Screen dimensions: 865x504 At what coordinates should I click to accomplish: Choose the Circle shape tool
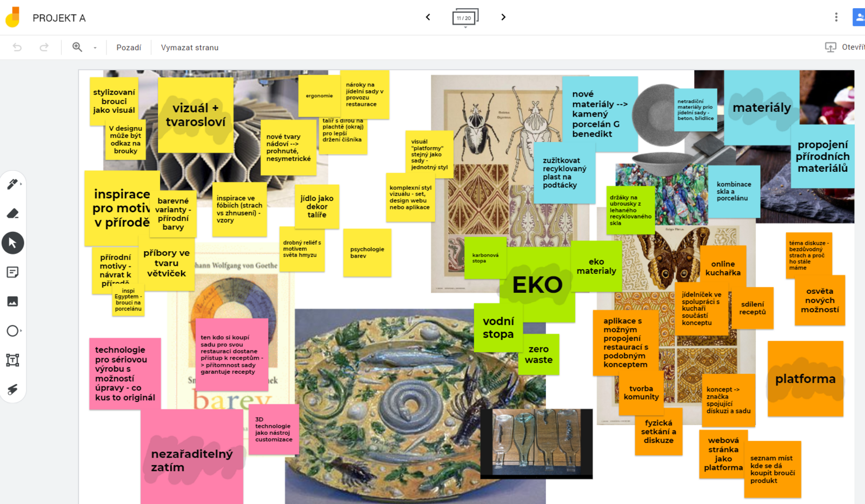(12, 331)
